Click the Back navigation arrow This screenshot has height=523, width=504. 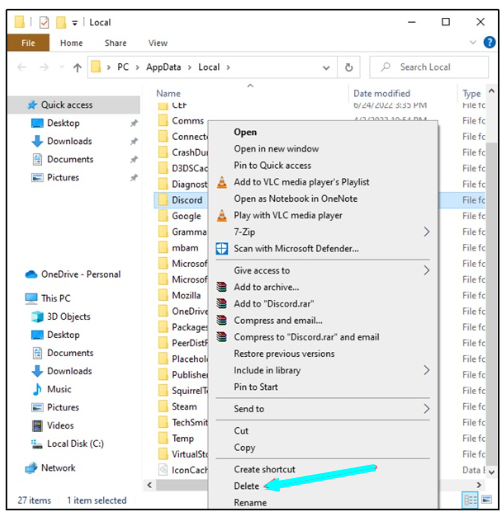(22, 68)
